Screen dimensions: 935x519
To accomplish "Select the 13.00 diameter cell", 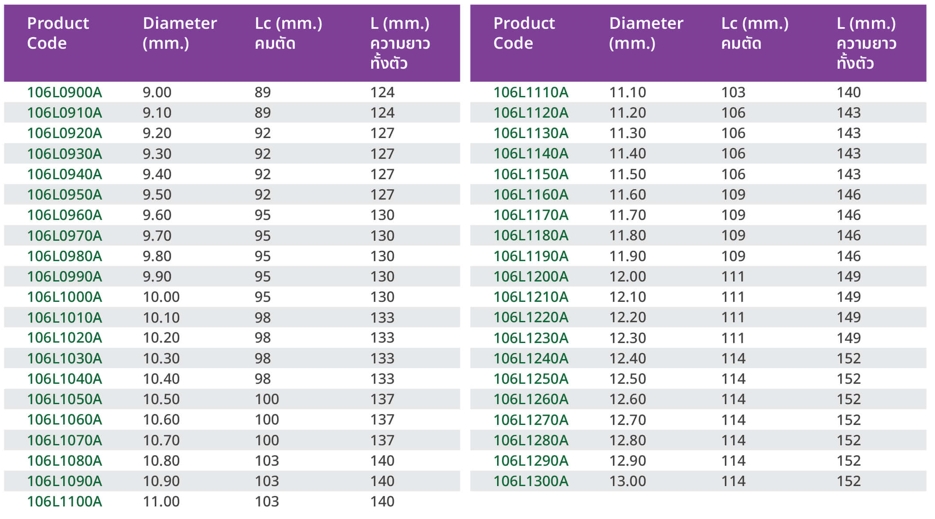I will coord(628,481).
